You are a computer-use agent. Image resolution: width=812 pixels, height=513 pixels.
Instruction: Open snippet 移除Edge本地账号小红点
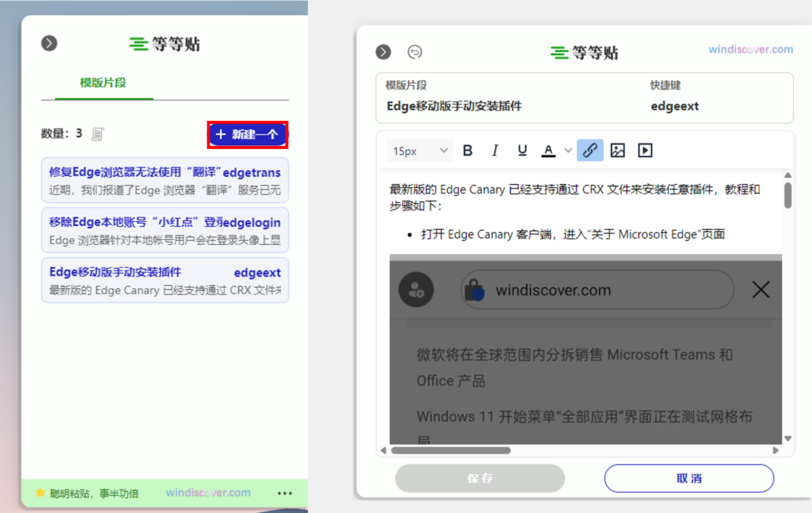pyautogui.click(x=165, y=230)
